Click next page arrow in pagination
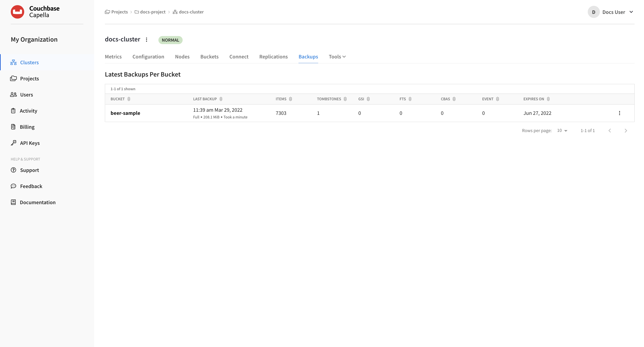This screenshot has width=644, height=347. tap(626, 130)
